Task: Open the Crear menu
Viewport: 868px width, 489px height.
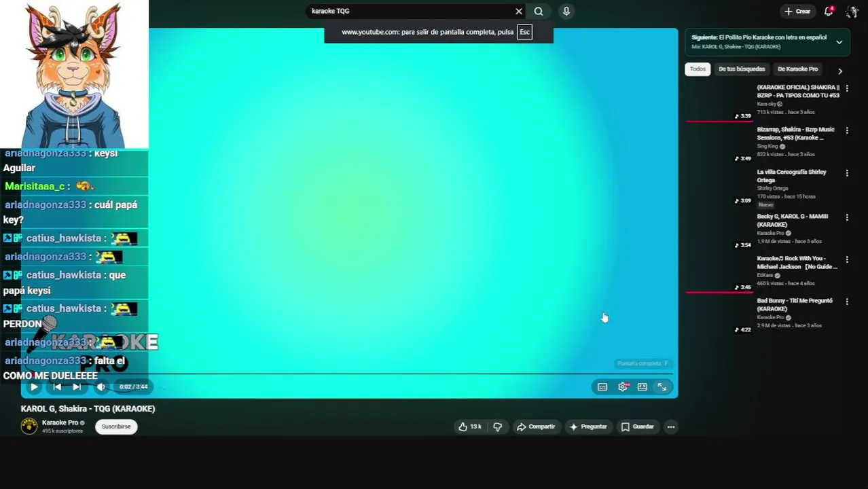Action: point(797,12)
